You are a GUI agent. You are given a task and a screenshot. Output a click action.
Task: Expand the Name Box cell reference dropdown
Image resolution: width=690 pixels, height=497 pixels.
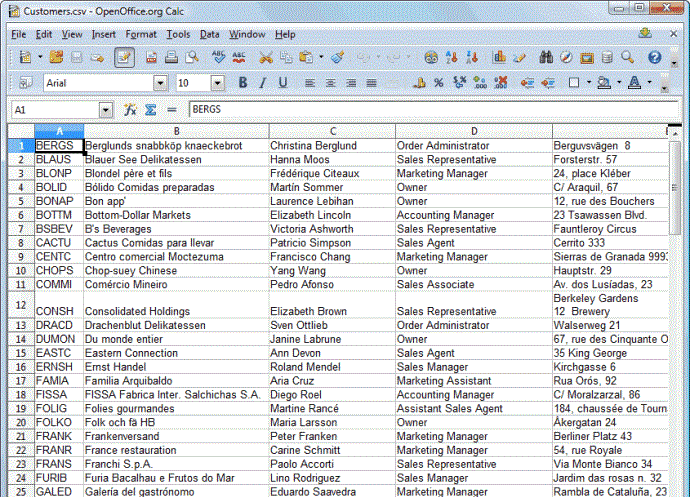tap(105, 109)
